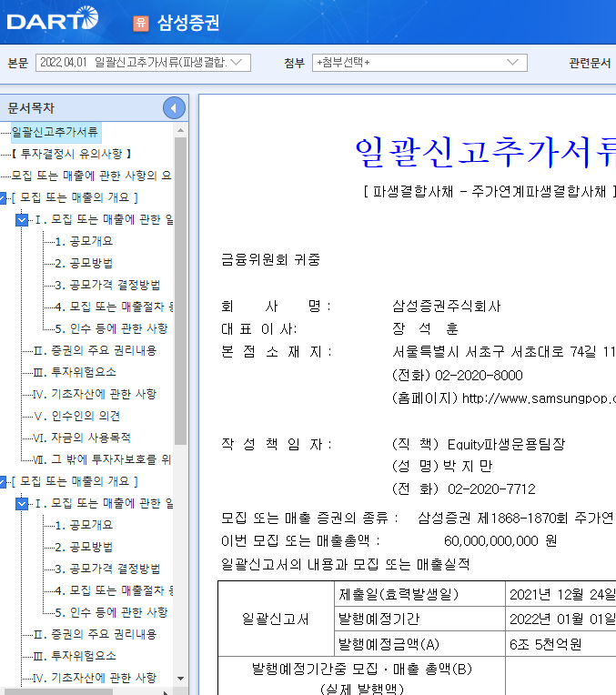
Task: Open Ⅵ. 자금의 사용목적 tree item
Action: (x=82, y=438)
